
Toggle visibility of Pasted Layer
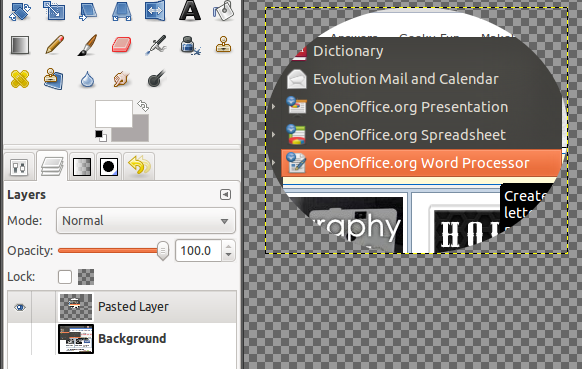pyautogui.click(x=20, y=307)
